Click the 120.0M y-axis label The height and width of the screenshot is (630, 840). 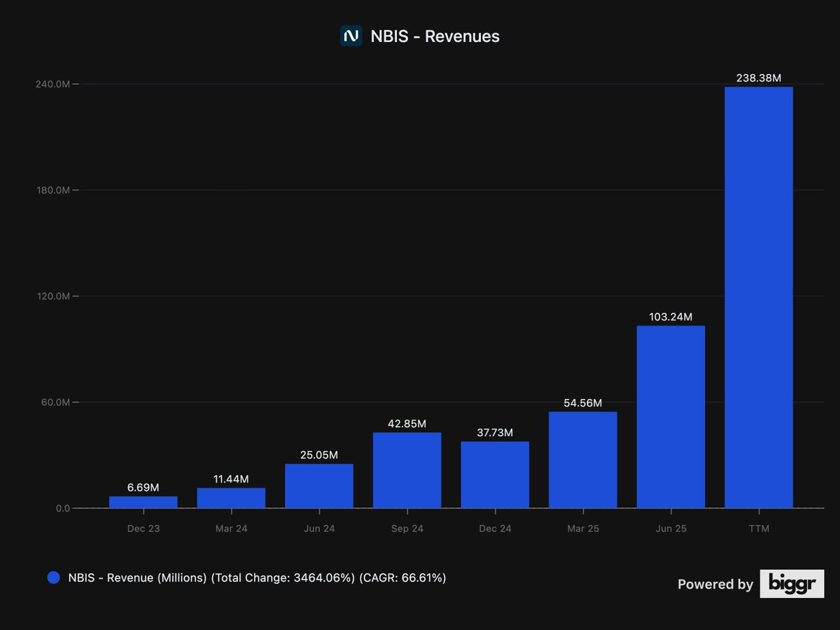pos(55,296)
